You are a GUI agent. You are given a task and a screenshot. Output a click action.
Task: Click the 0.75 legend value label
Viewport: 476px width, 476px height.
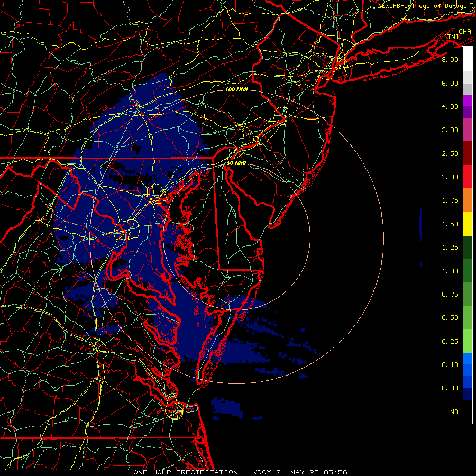point(450,295)
